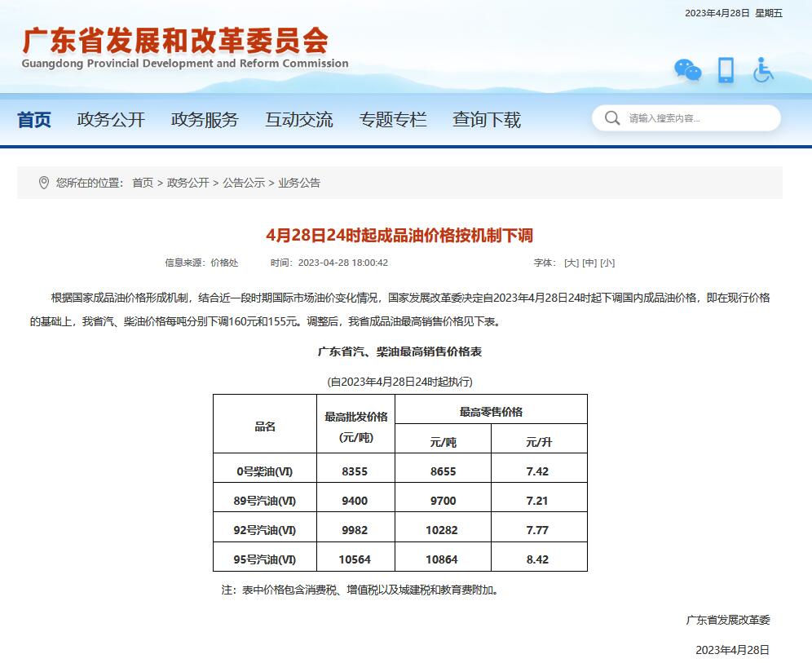Screen dimensions: 812x663
Task: Set font size to medium [中]
Action: [x=589, y=263]
